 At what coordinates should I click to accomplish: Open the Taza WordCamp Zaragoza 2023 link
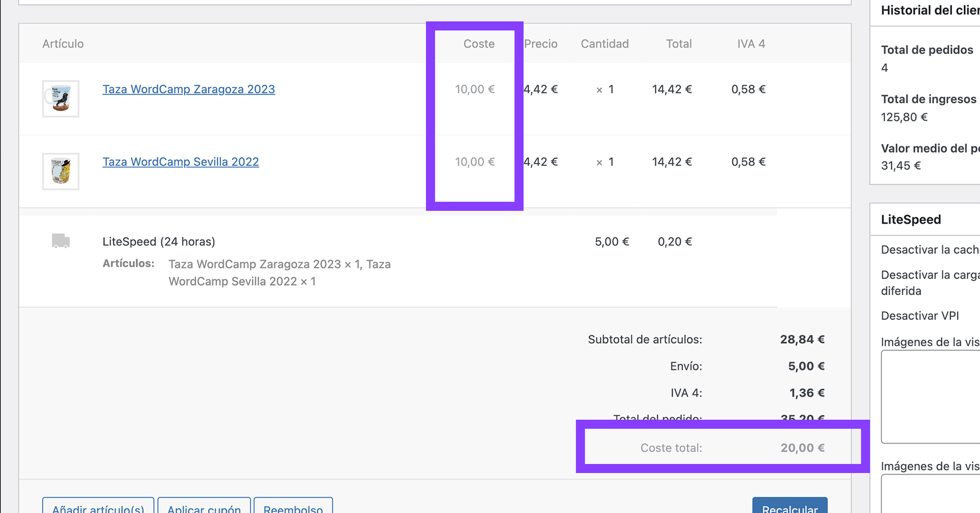click(x=188, y=89)
